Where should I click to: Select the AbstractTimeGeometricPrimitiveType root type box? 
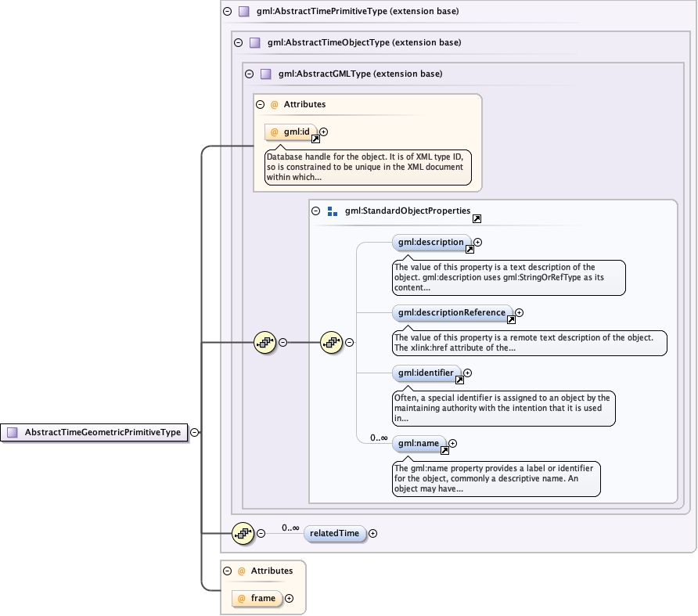pos(94,433)
